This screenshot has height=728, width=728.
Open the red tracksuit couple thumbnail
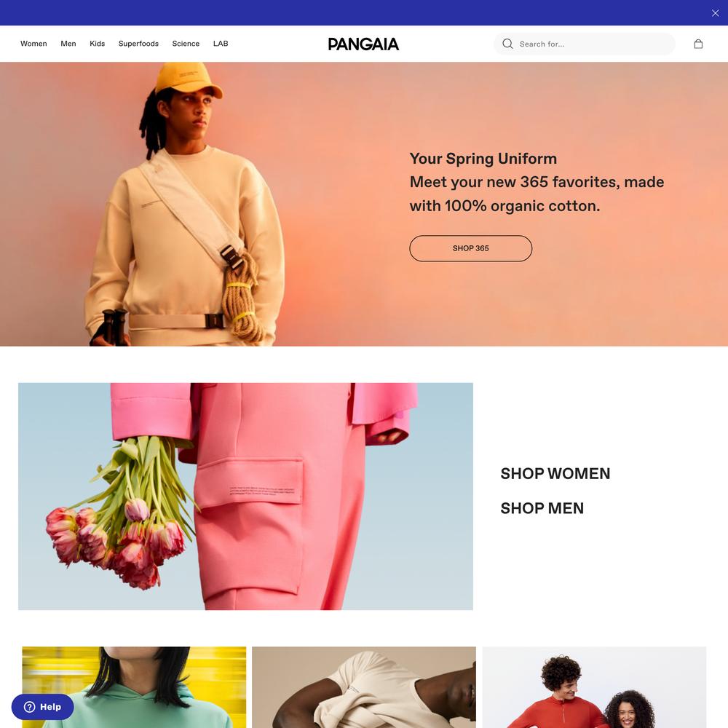[594, 687]
